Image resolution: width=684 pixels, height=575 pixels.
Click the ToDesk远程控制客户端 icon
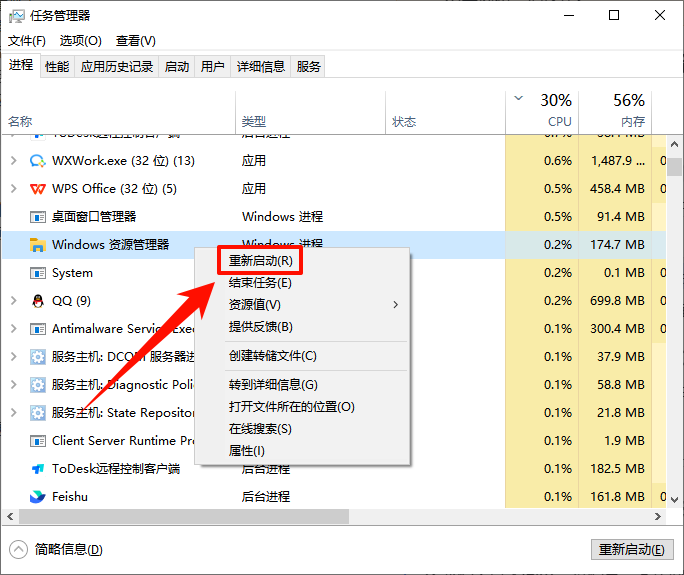pyautogui.click(x=38, y=469)
